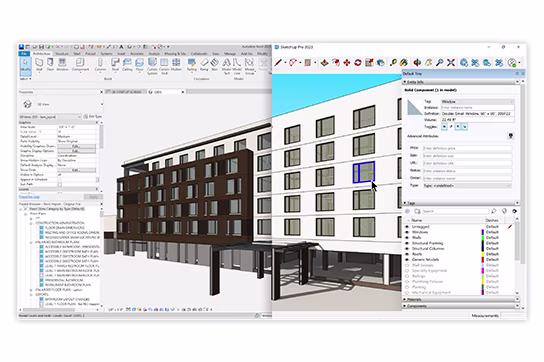
Task: Show the Railings tag in SketchUp
Action: click(x=407, y=276)
